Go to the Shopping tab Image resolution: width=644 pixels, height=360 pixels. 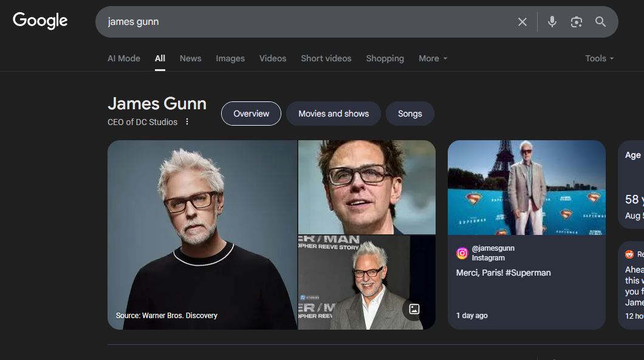[x=385, y=58]
